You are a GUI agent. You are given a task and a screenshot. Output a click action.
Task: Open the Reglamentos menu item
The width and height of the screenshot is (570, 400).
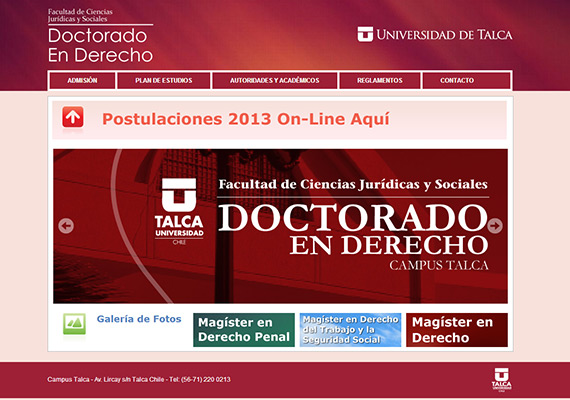(x=380, y=80)
